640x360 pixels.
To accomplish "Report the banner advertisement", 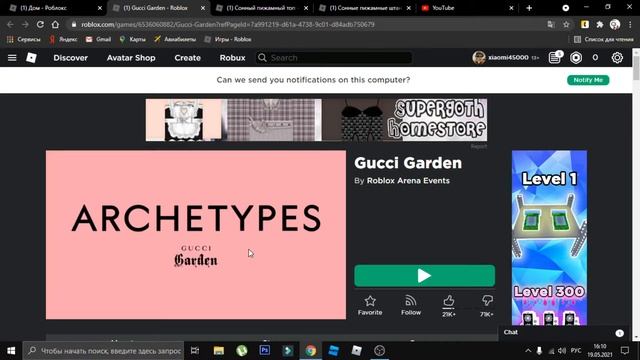I will tap(478, 146).
